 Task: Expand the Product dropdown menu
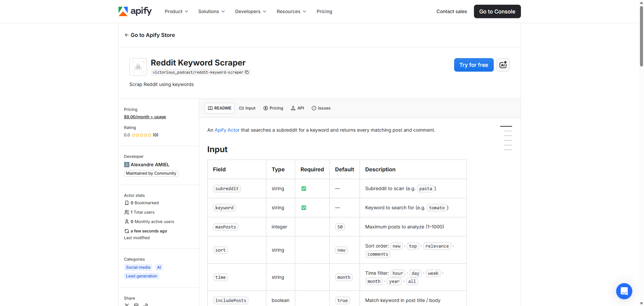(176, 11)
